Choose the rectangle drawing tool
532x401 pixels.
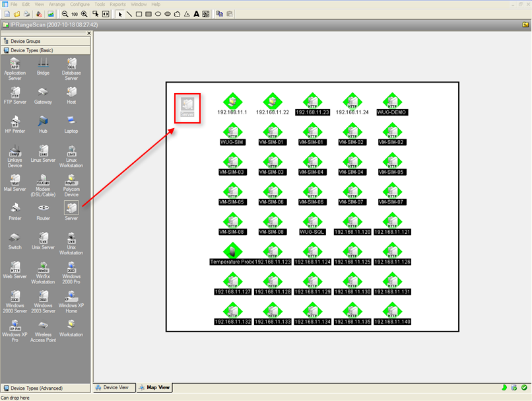click(x=139, y=13)
